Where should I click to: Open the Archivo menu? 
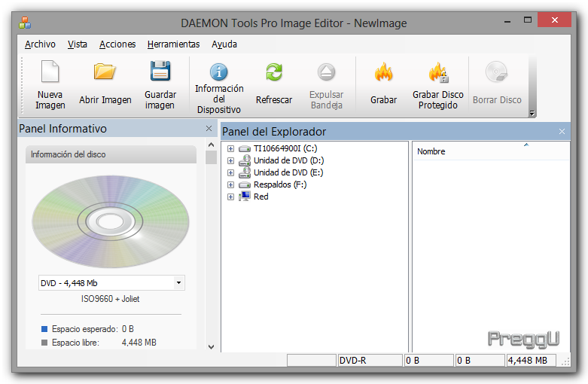coord(40,44)
